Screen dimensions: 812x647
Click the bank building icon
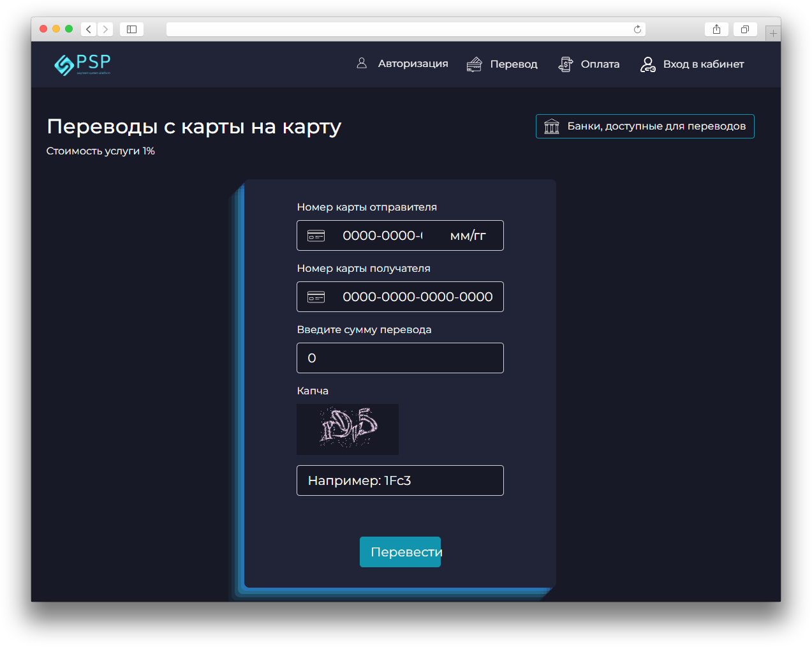coord(552,126)
